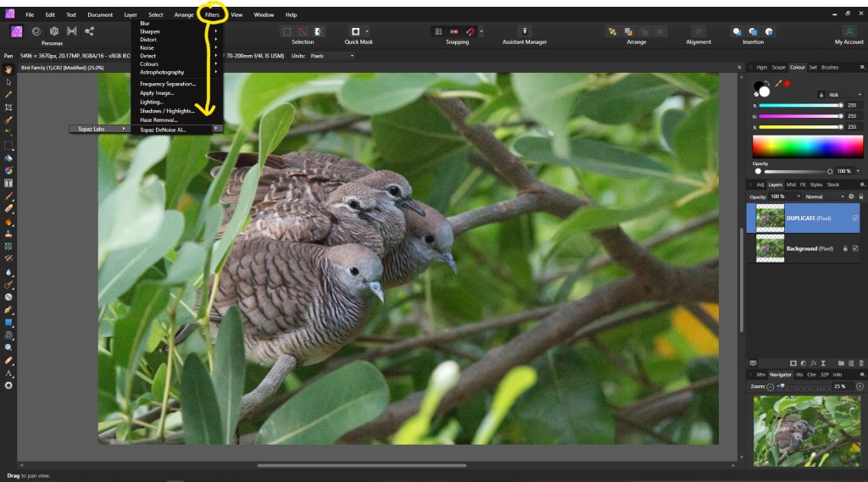Uncheck DUPLICATE layer visibility checkbox
This screenshot has height=482, width=868.
click(854, 218)
